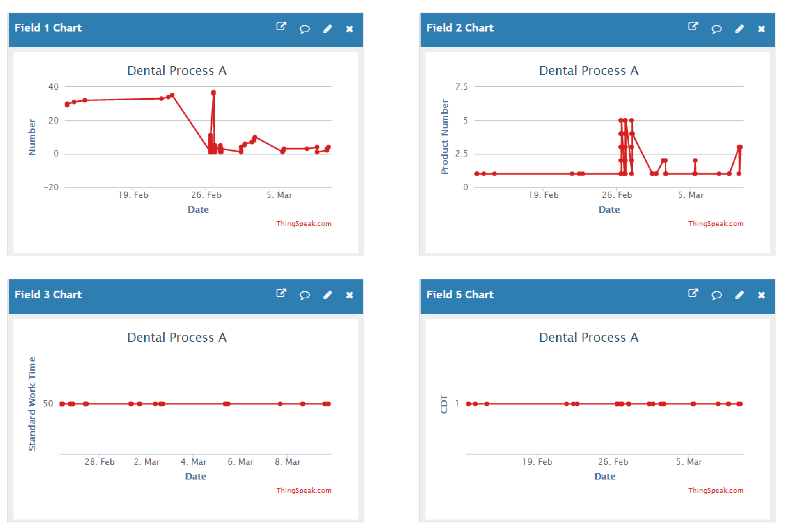This screenshot has width=787, height=532.
Task: Click the peak data point near 26 Feb in Field 1
Action: [213, 92]
